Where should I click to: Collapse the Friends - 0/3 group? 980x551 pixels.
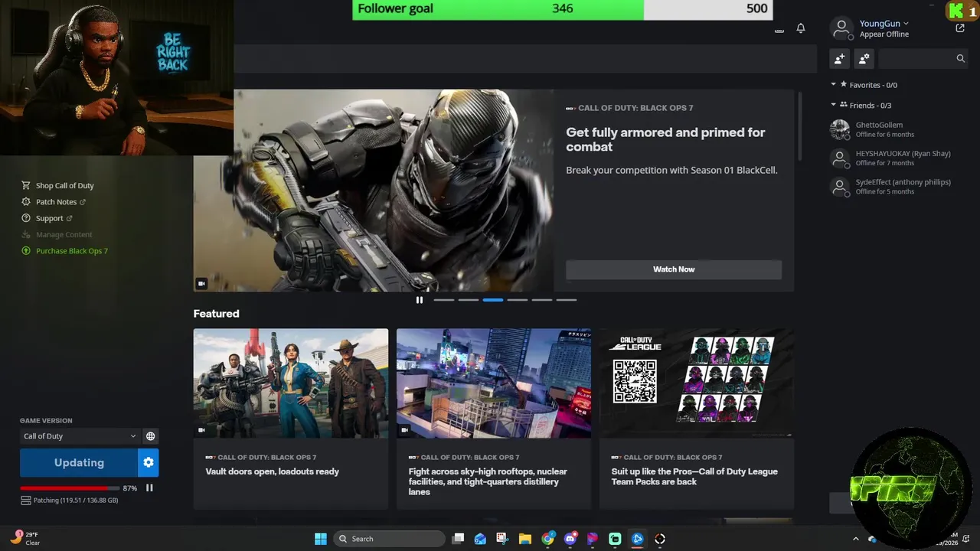coord(834,105)
